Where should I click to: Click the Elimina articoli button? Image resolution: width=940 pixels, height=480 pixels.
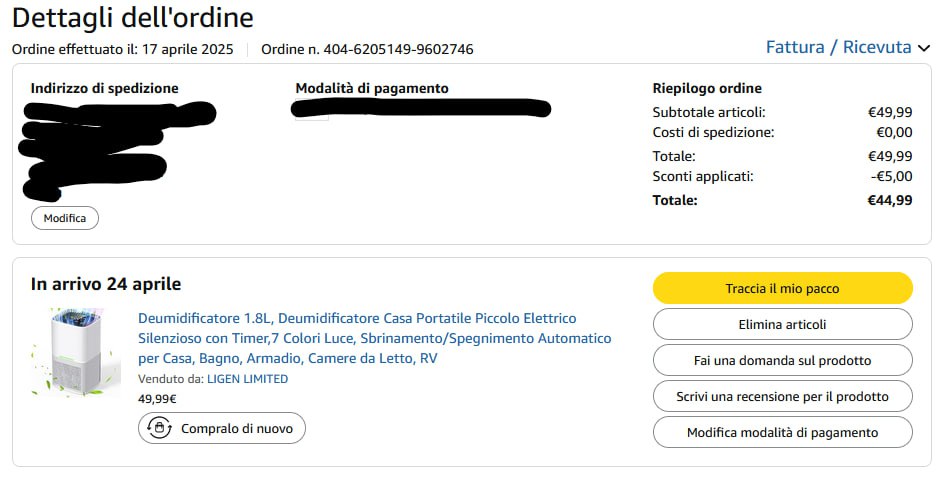click(x=782, y=324)
